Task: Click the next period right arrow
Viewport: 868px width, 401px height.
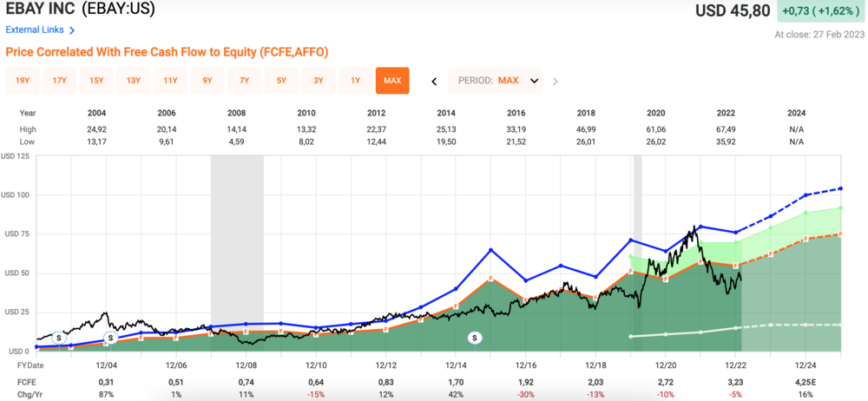Action: tap(556, 81)
